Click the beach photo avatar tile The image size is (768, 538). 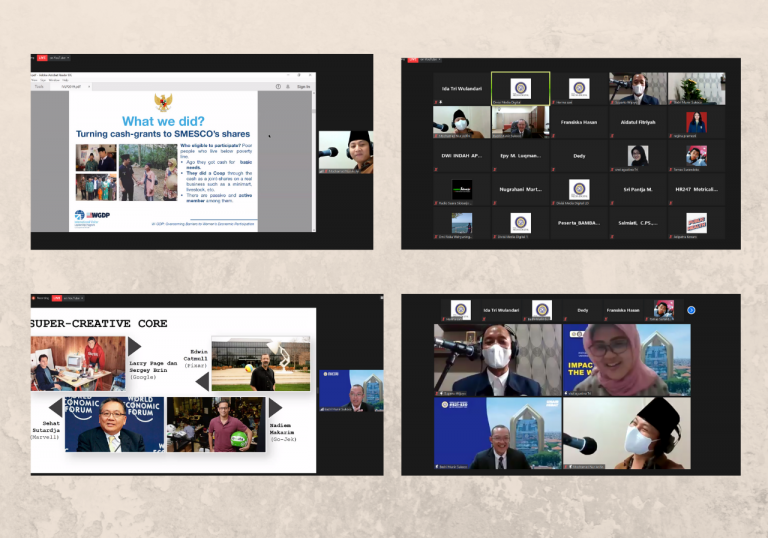(461, 223)
